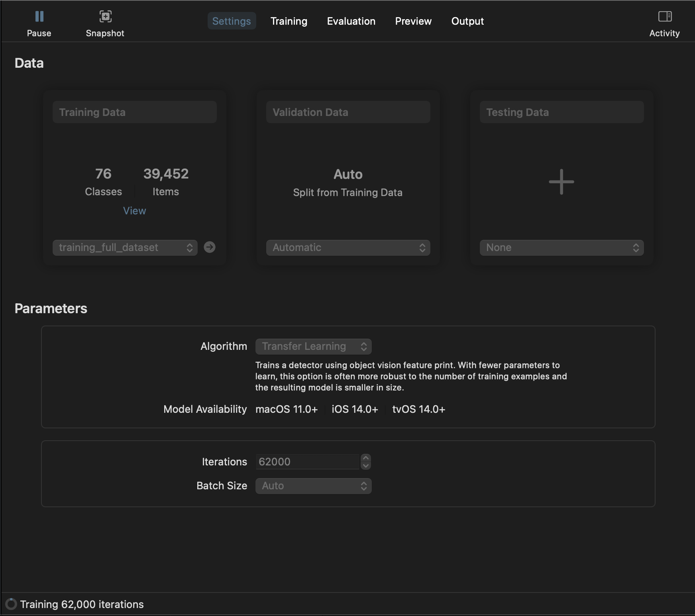Click arrow icon next to training_full_dataset
The height and width of the screenshot is (616, 695).
tap(210, 247)
